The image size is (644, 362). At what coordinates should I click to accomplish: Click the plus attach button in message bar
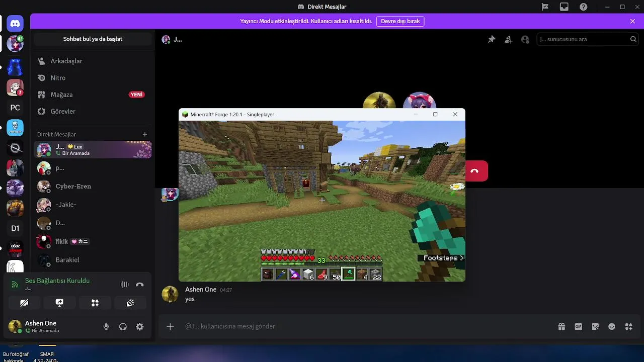(x=170, y=327)
